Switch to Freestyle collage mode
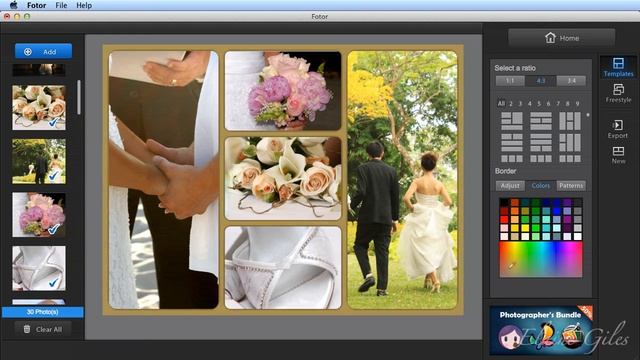 pos(618,93)
